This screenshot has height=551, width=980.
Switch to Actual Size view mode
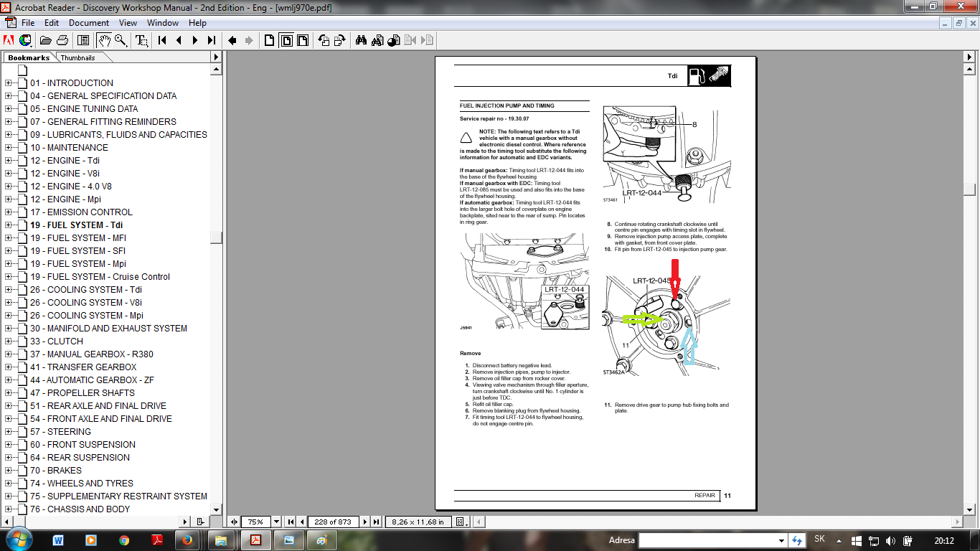tap(270, 40)
